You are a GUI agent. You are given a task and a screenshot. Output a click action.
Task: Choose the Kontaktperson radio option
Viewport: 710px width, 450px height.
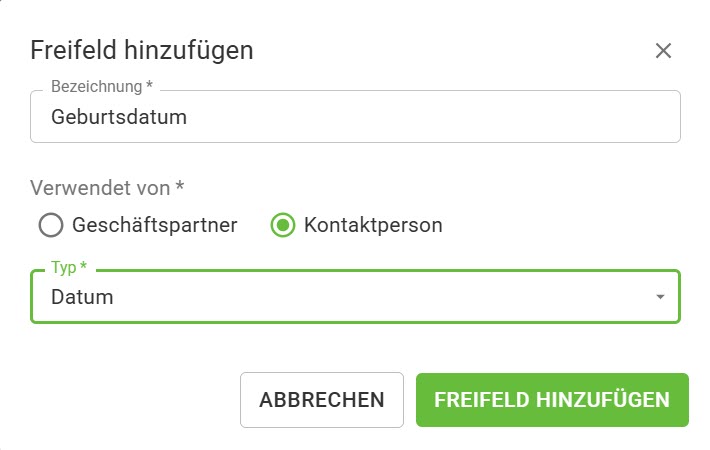pos(283,225)
